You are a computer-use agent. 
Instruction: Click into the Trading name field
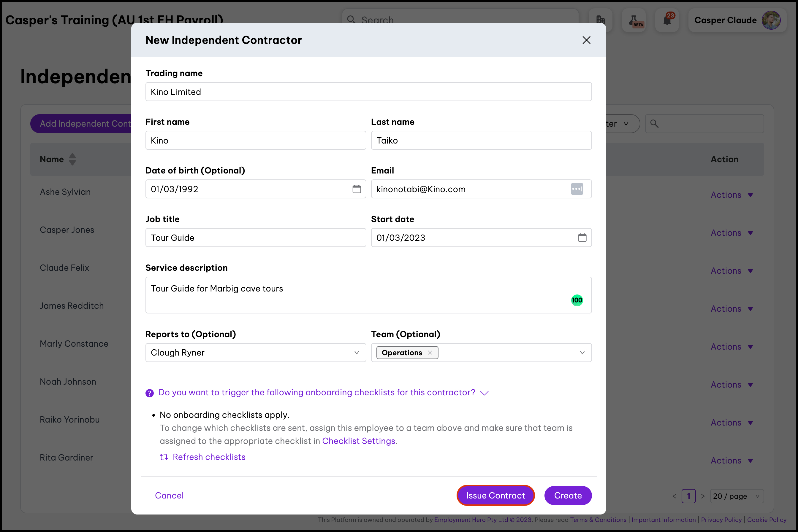pos(368,92)
